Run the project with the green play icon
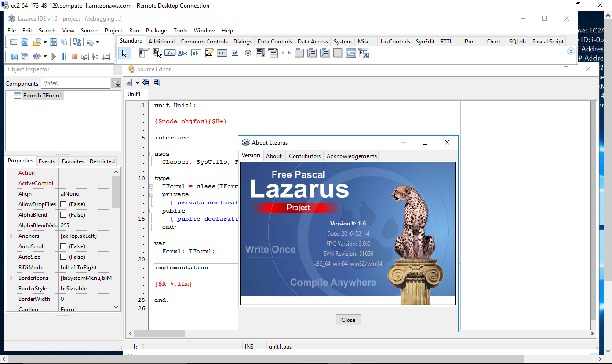612x364 pixels. pyautogui.click(x=54, y=56)
